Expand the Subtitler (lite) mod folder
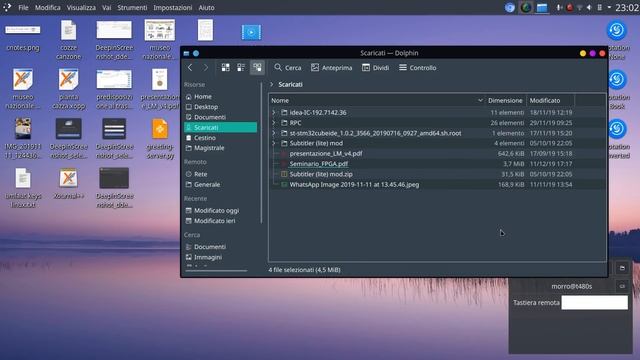 [274, 143]
